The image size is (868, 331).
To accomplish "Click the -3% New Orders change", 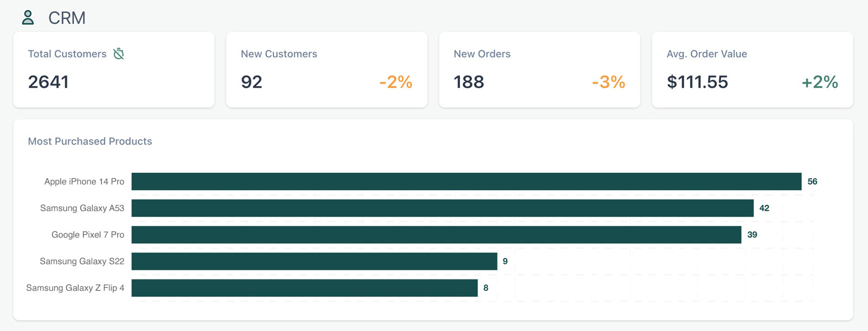I will 608,82.
